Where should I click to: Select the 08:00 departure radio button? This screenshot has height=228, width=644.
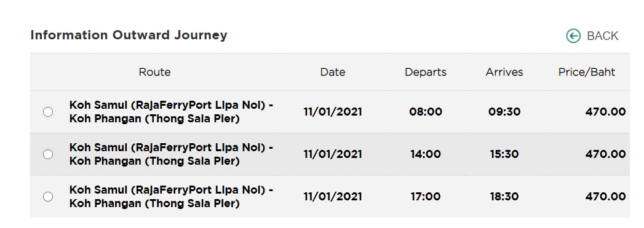pyautogui.click(x=48, y=112)
